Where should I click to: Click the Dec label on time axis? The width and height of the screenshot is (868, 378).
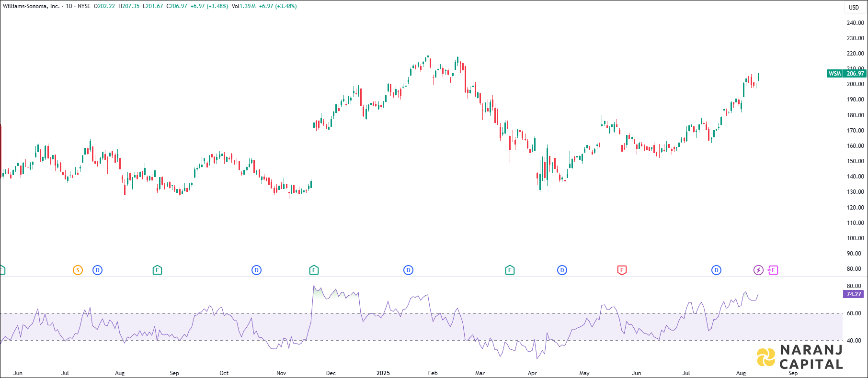tap(331, 373)
